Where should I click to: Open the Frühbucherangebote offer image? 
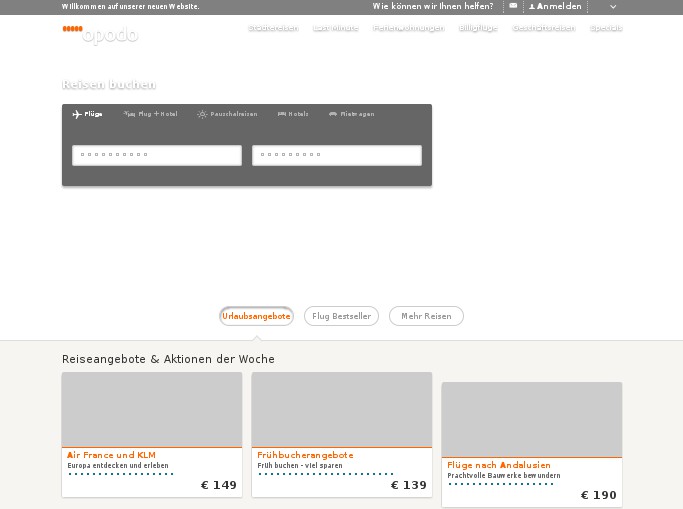point(342,409)
